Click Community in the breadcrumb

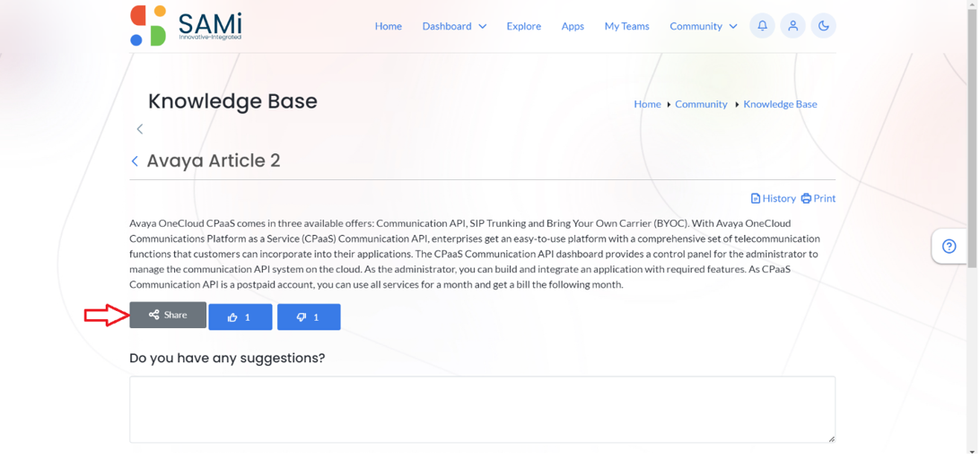tap(701, 104)
